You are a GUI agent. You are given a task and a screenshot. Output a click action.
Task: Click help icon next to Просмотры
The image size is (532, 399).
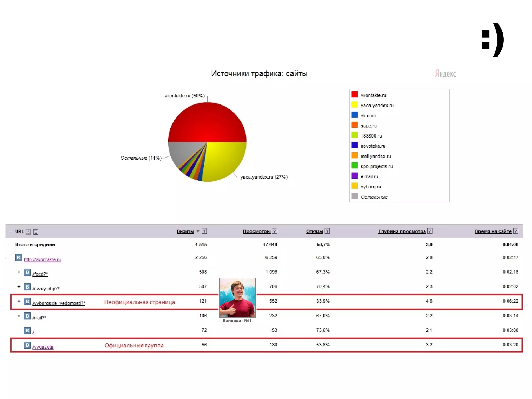[275, 231]
